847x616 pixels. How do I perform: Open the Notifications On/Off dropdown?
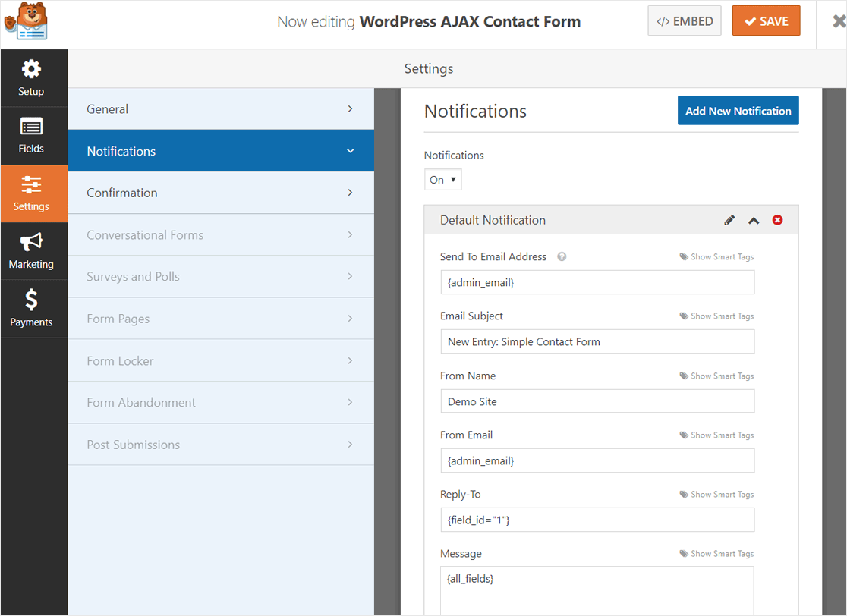[442, 179]
